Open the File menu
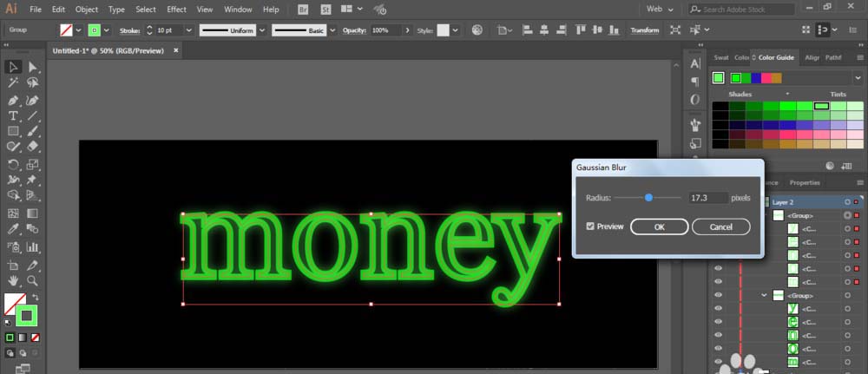 pos(36,10)
